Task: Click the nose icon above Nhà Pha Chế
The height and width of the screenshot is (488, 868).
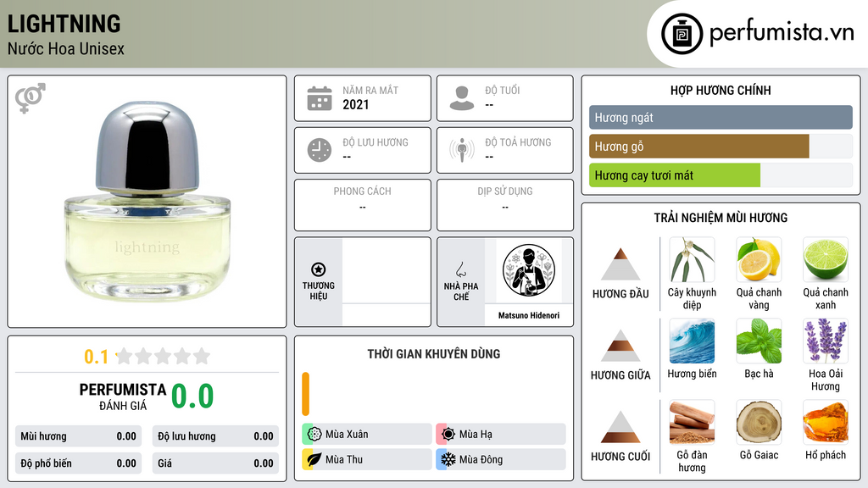Action: (460, 269)
